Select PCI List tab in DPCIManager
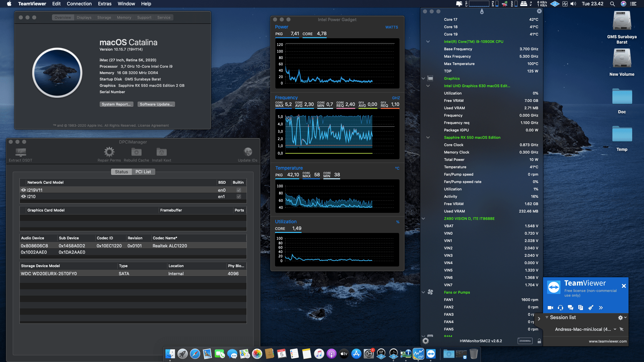Screen dimensions: 644x362 tap(143, 172)
